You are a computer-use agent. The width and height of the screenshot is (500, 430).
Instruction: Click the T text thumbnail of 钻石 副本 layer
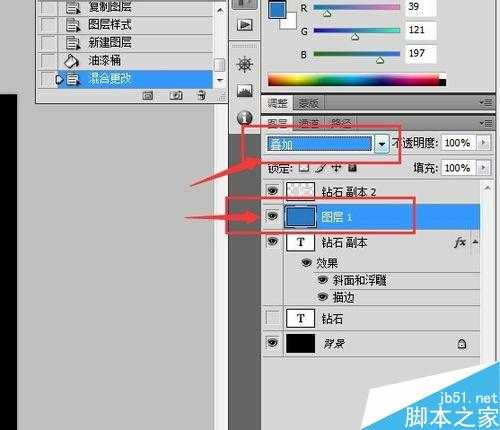click(300, 242)
